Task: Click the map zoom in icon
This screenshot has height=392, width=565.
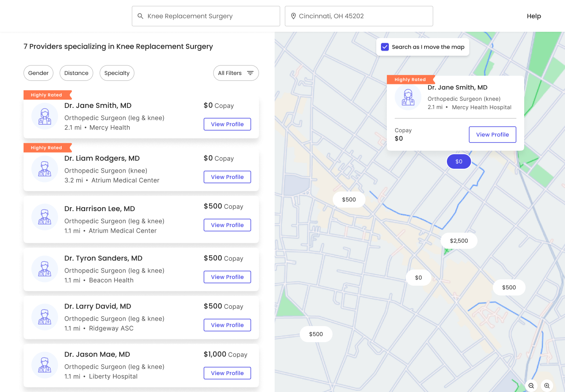Action: (x=547, y=386)
